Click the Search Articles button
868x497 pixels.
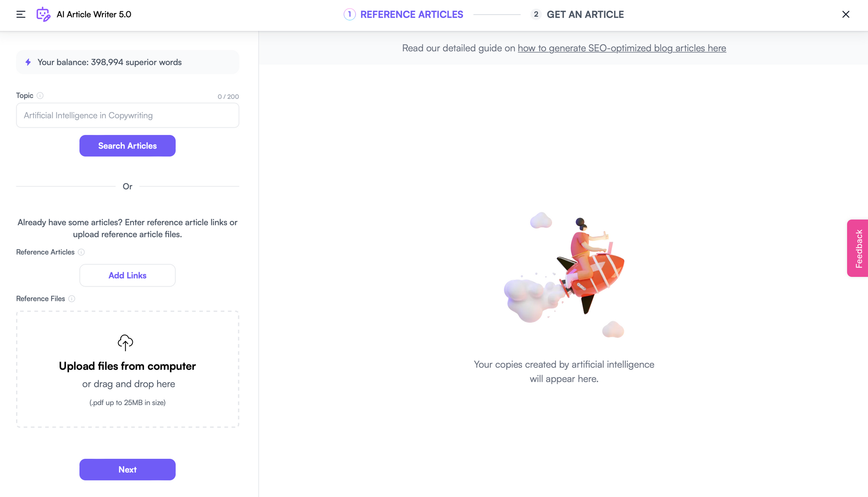pyautogui.click(x=127, y=145)
